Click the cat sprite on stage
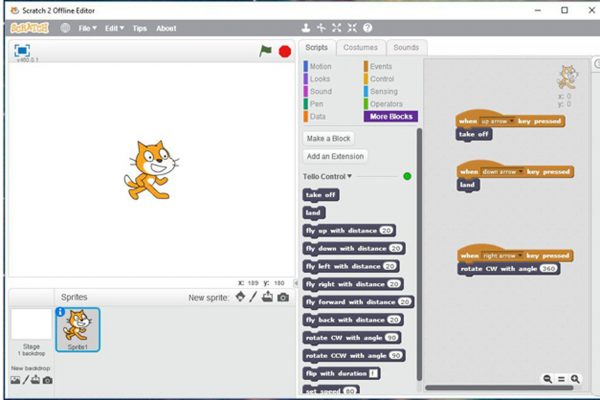 pos(151,170)
